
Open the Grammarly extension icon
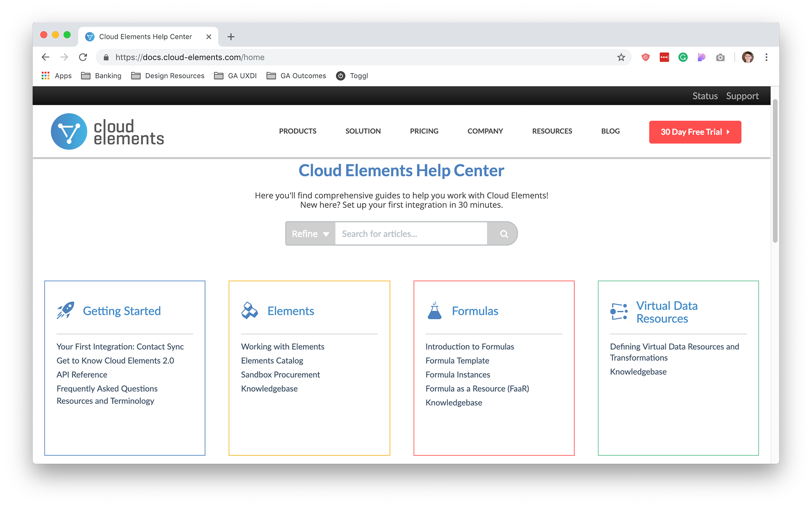[683, 57]
